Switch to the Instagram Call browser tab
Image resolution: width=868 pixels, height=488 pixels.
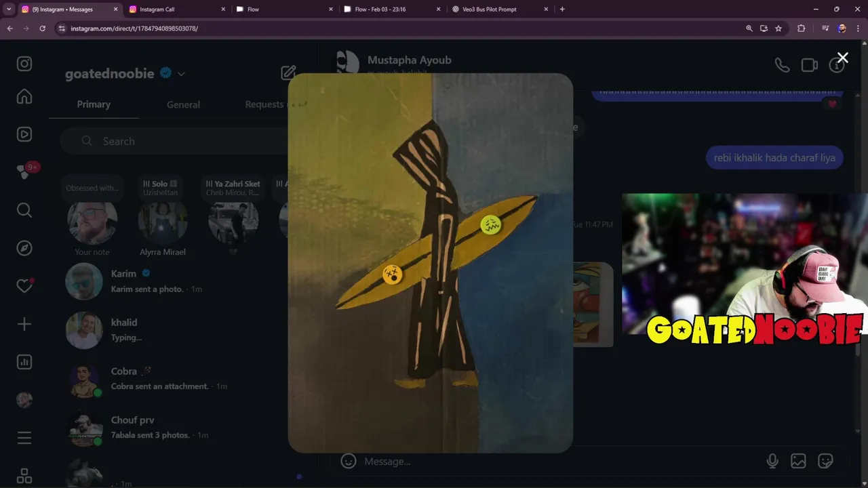pos(176,9)
